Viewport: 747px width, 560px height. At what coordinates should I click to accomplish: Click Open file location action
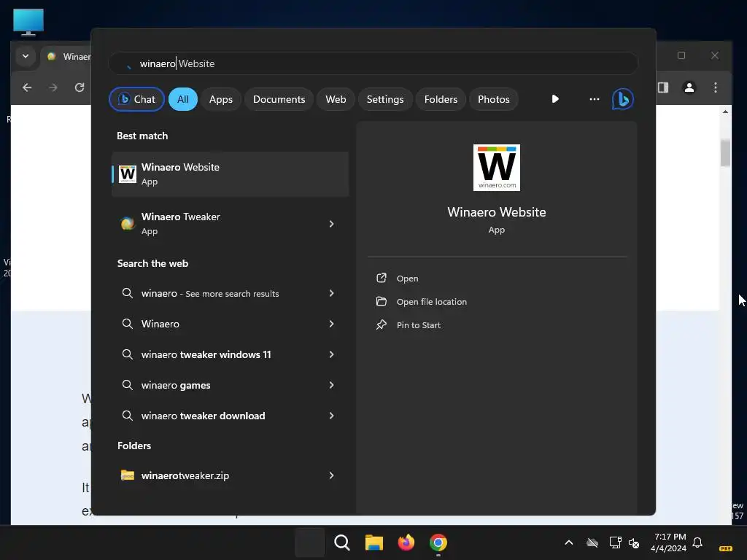pos(432,302)
